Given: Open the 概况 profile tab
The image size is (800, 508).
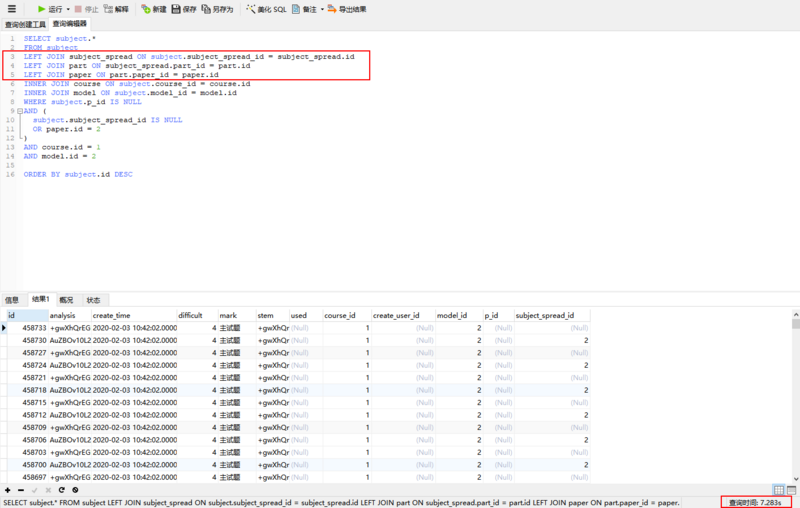Looking at the screenshot, I should 66,300.
